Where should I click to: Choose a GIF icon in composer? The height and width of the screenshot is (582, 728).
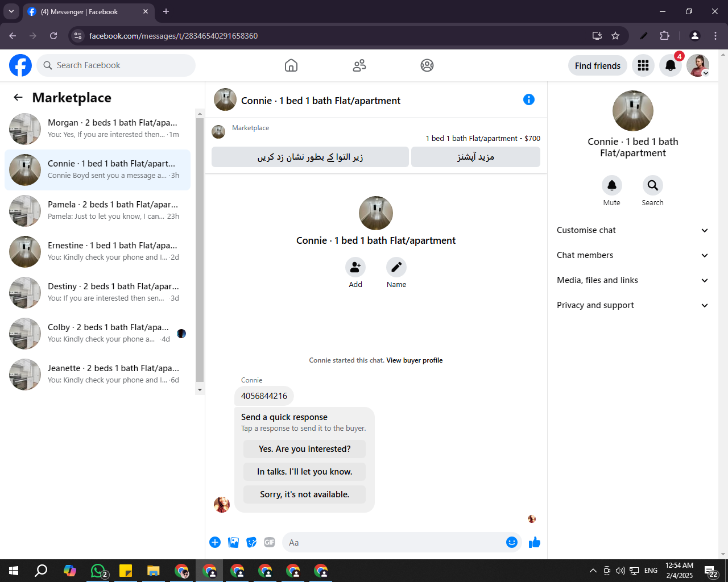[270, 542]
